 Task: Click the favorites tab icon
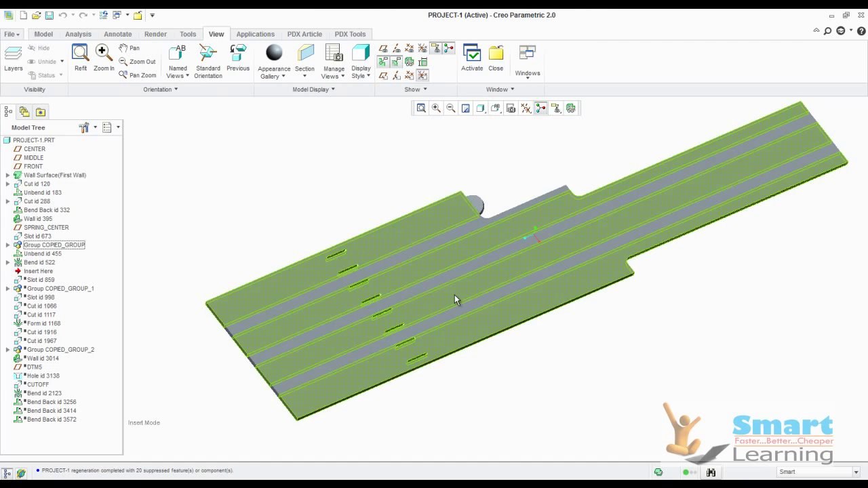tap(41, 112)
